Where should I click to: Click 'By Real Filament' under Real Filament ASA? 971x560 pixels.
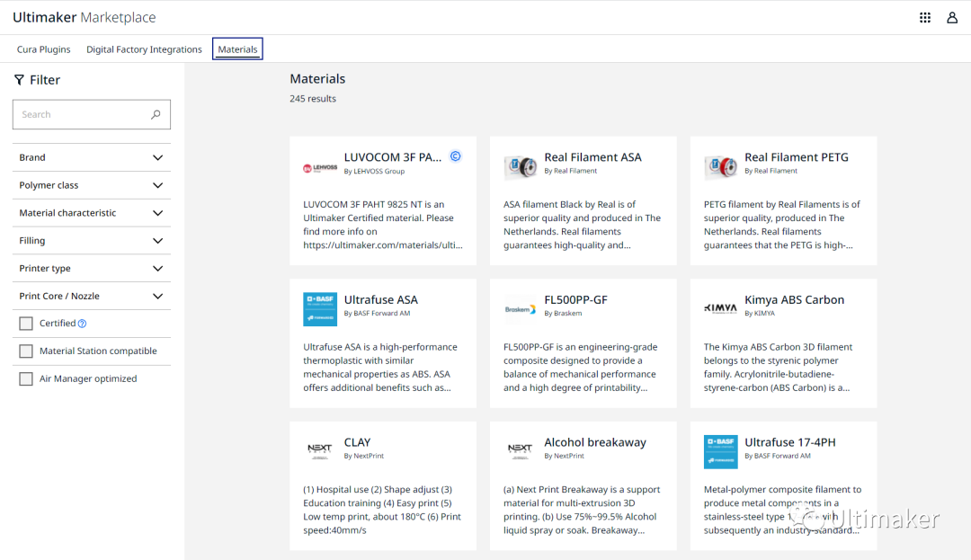pos(570,172)
